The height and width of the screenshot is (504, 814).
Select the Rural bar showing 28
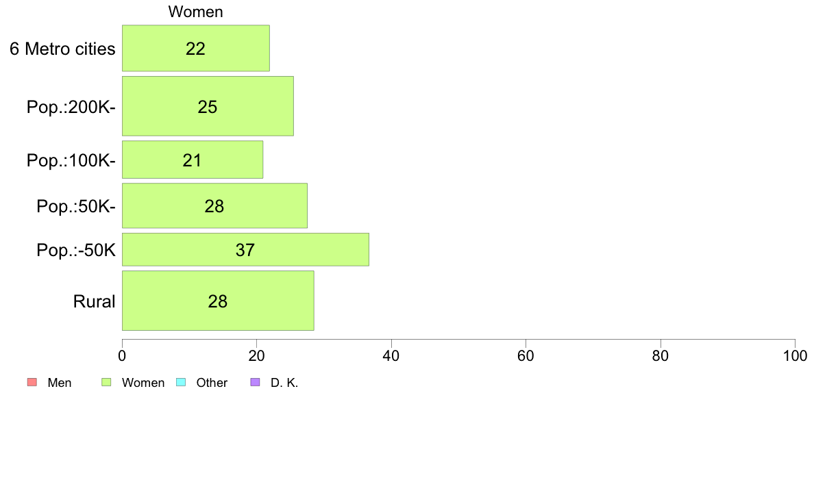[218, 301]
